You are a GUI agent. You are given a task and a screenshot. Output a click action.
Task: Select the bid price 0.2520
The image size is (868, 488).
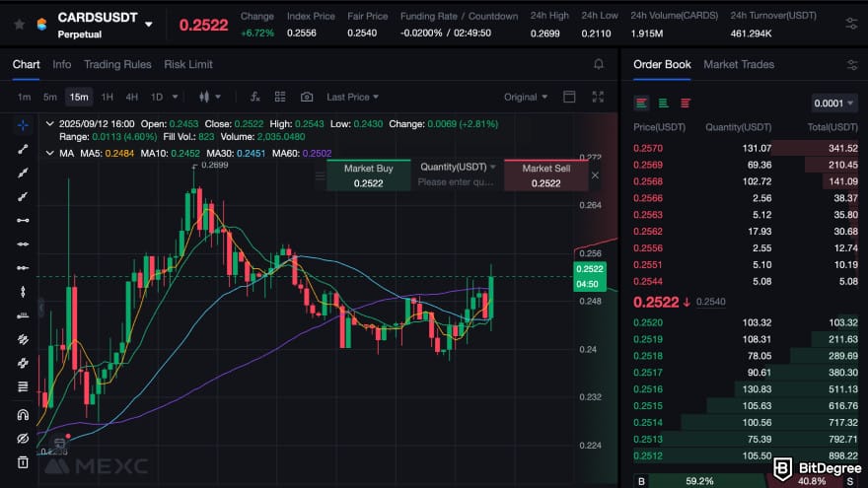(x=648, y=322)
